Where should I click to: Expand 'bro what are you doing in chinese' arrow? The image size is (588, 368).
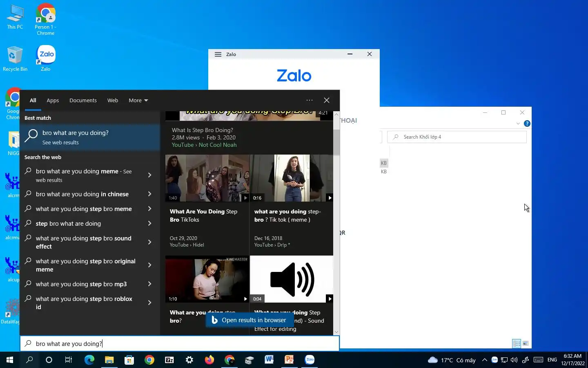[x=149, y=194]
